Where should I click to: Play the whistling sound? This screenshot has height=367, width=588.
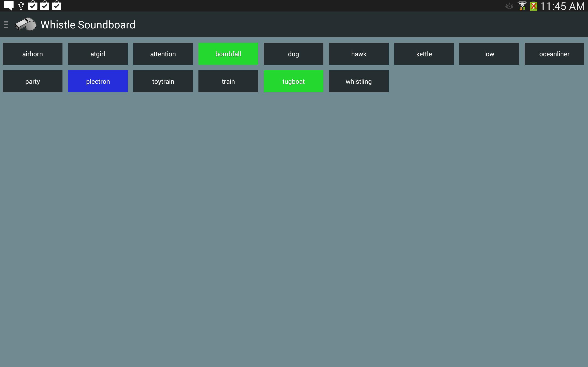(x=358, y=81)
